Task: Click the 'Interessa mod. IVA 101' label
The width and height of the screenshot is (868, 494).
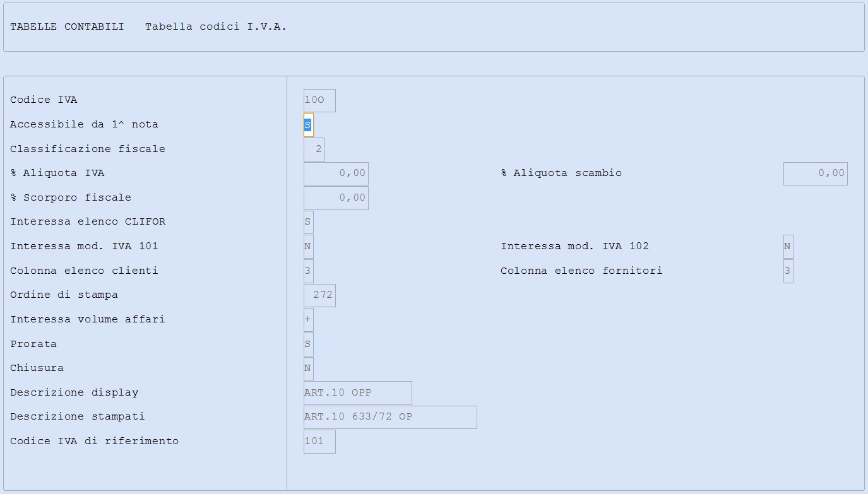Action: [x=84, y=247]
